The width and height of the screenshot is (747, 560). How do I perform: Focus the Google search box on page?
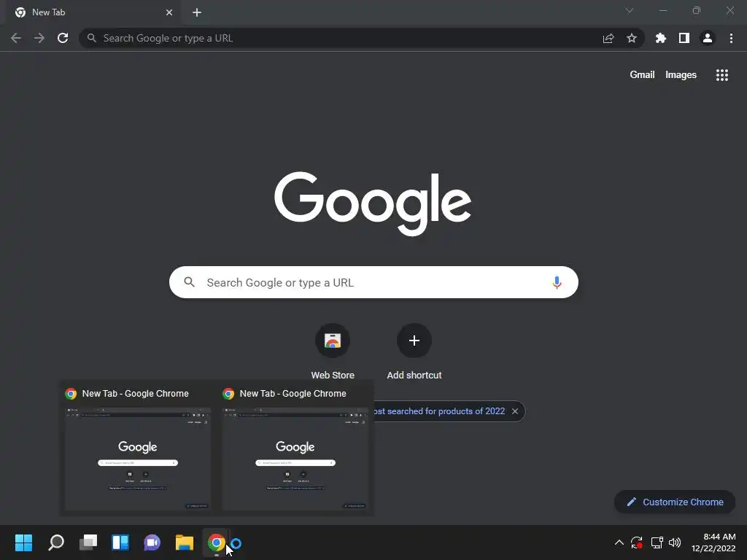pos(373,282)
